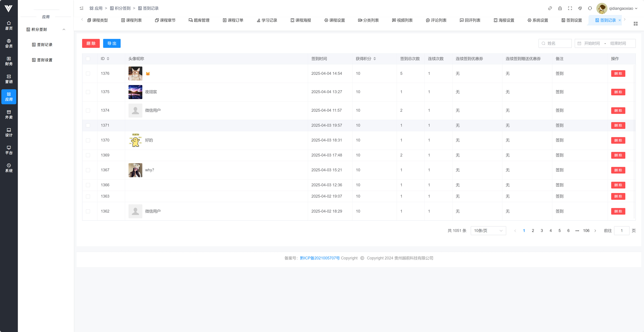Check the select-all header checkbox
This screenshot has height=332, width=644.
click(x=88, y=59)
